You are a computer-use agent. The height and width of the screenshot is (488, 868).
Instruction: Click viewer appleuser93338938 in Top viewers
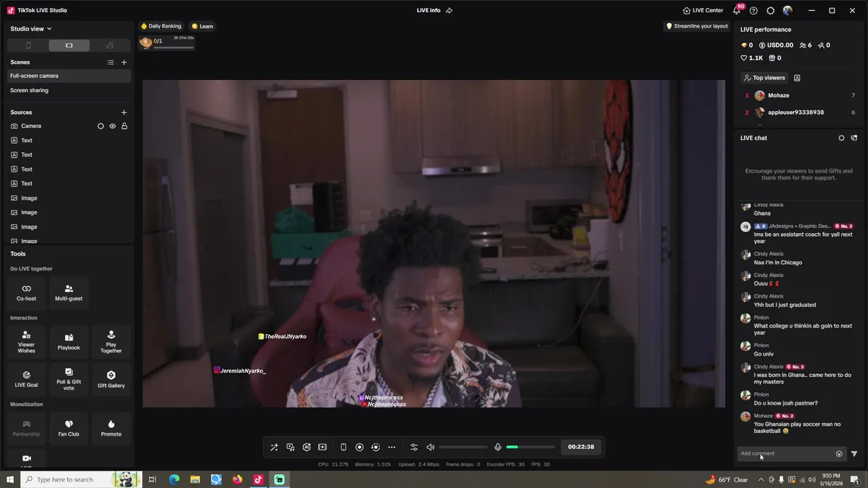click(x=795, y=113)
